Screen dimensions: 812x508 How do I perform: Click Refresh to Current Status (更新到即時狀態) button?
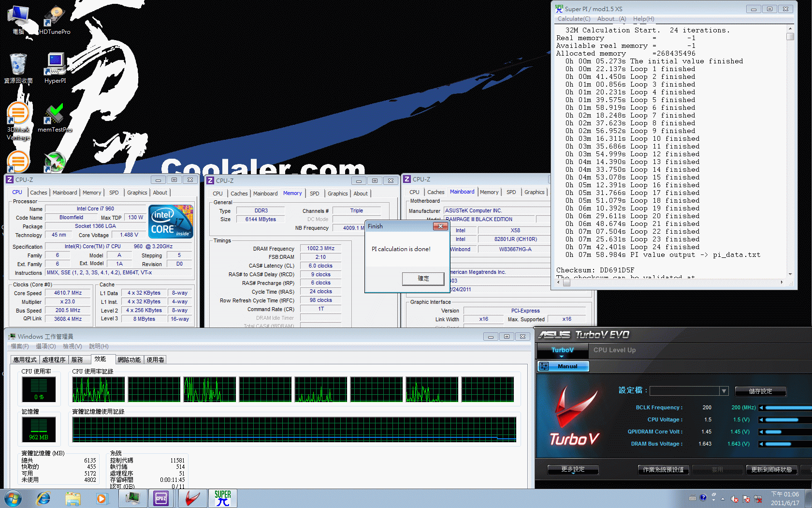pyautogui.click(x=771, y=469)
